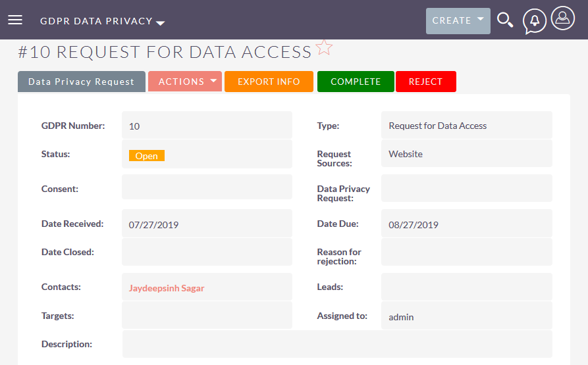The image size is (588, 365).
Task: Click the empty Targets field
Action: pos(207,315)
